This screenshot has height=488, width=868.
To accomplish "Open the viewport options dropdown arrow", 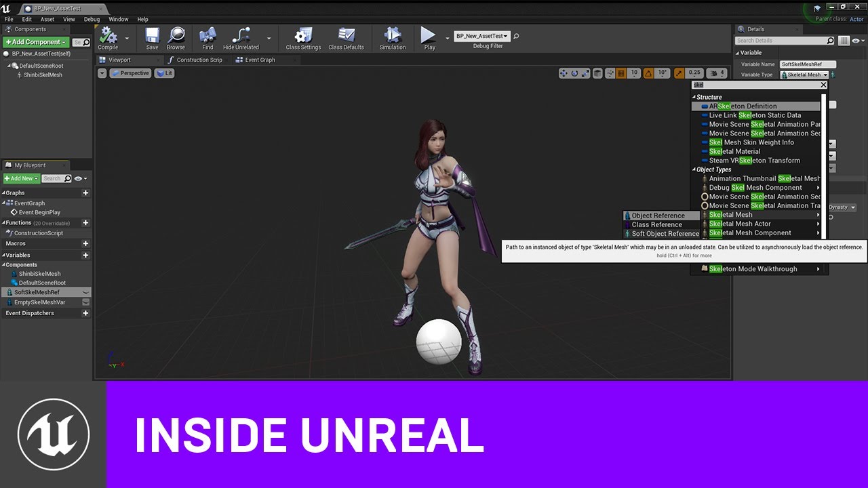I will (x=102, y=73).
